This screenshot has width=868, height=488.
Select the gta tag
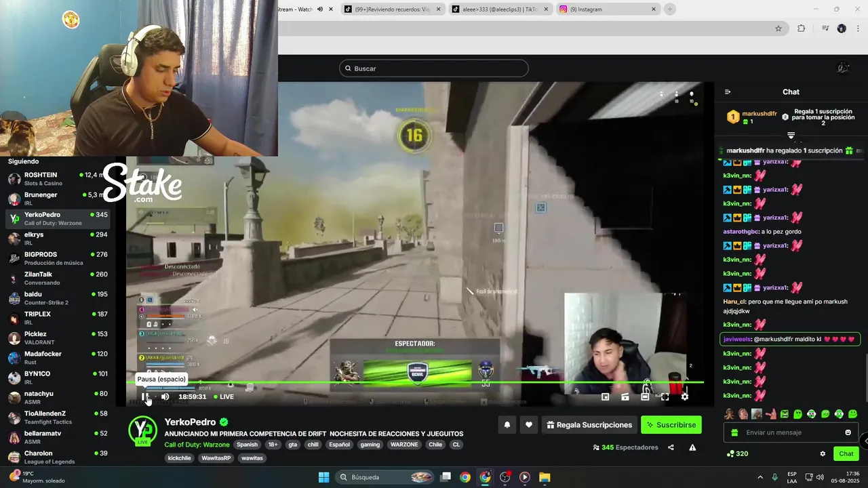click(293, 445)
